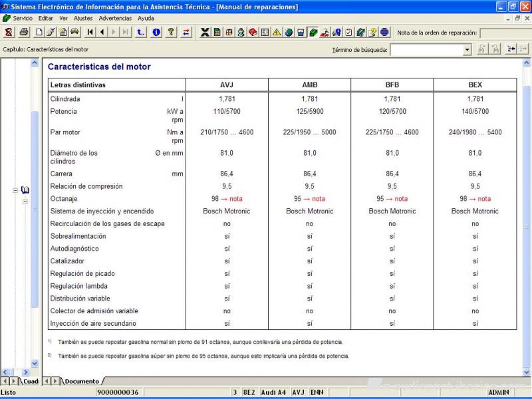Switch to the Cuad tab in left pane
The image size is (532, 399).
click(31, 381)
